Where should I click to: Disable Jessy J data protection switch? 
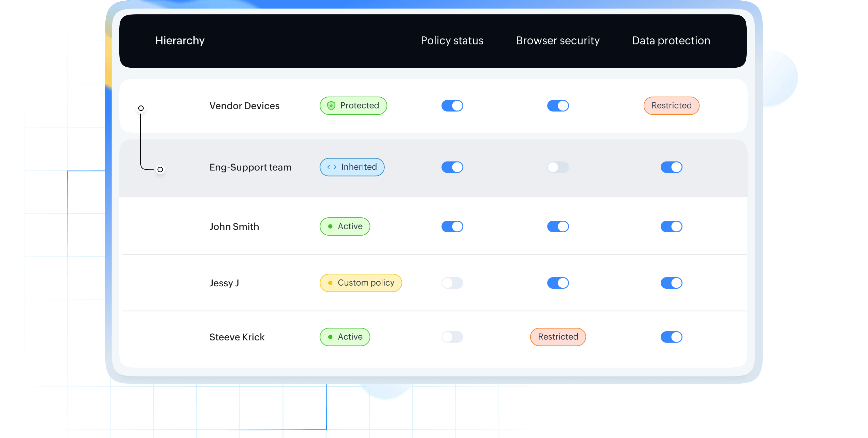pos(671,283)
